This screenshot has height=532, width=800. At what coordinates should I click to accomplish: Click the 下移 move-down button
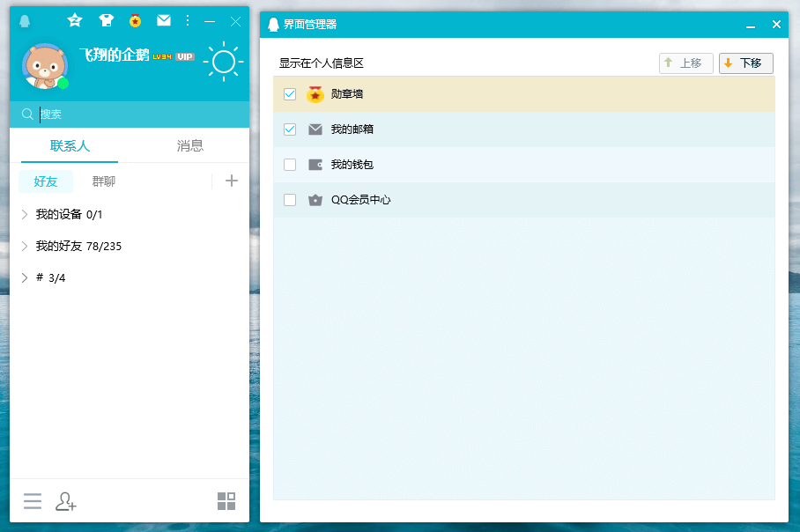point(745,63)
